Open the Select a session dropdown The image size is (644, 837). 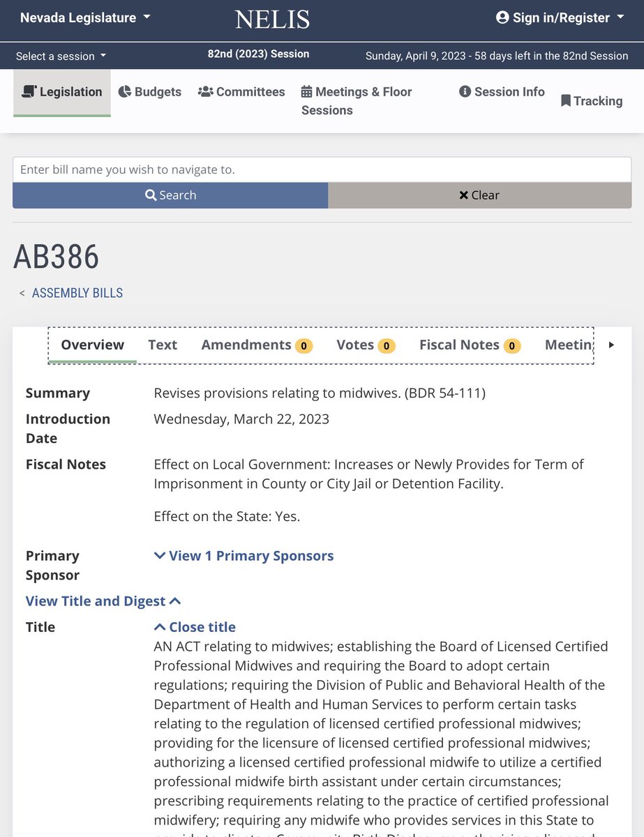click(x=61, y=56)
